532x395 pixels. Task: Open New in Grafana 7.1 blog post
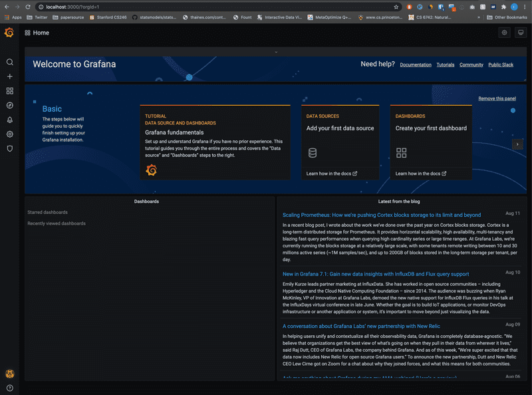click(376, 274)
